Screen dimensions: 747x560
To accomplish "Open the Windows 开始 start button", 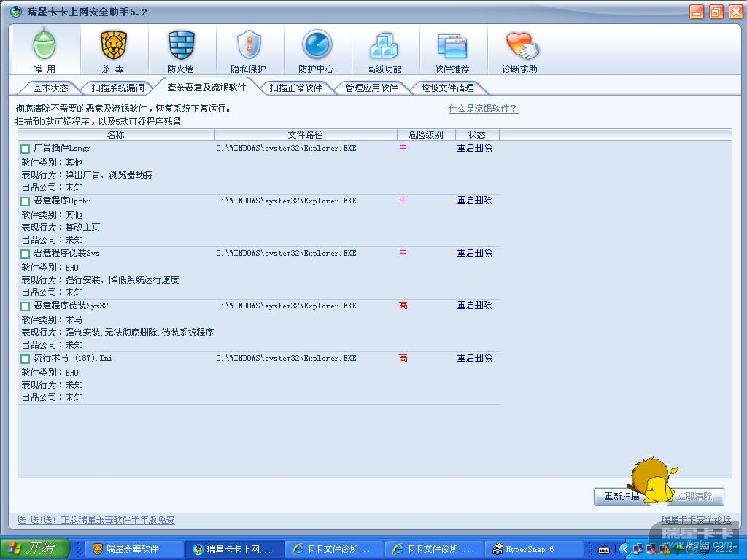I will (x=35, y=549).
